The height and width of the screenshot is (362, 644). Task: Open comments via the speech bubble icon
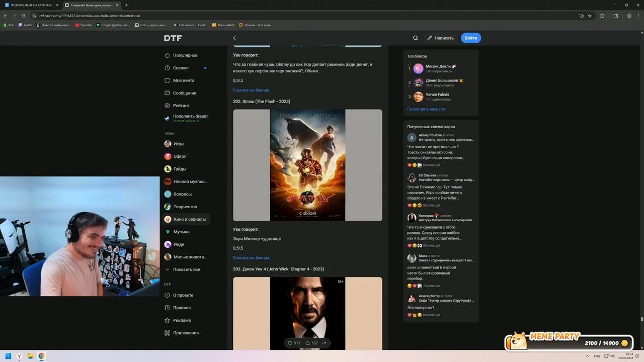308,343
